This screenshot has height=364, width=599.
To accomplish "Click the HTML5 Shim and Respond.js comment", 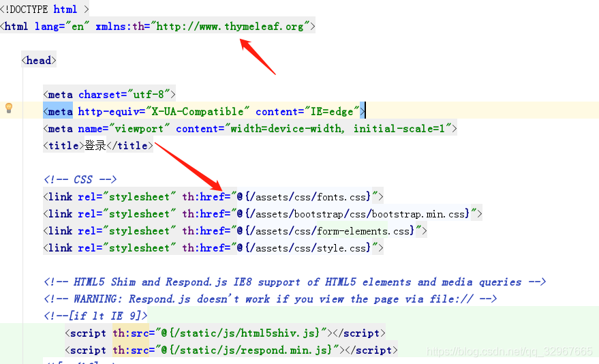I will [x=294, y=282].
